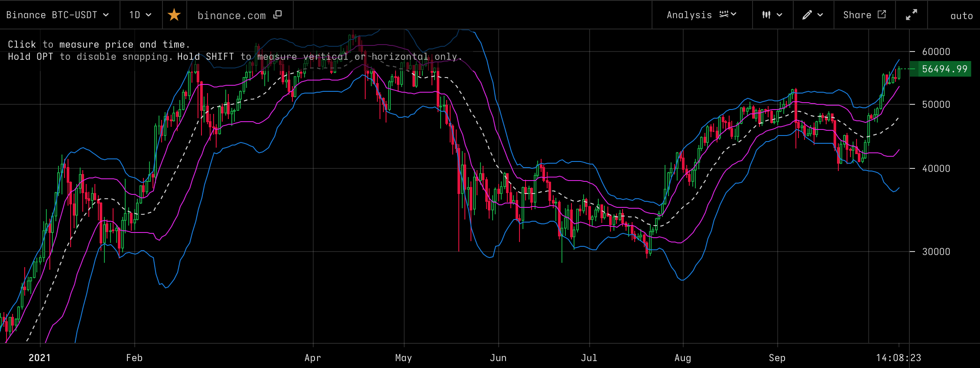
Task: Click the Jun time axis label
Action: pos(498,358)
